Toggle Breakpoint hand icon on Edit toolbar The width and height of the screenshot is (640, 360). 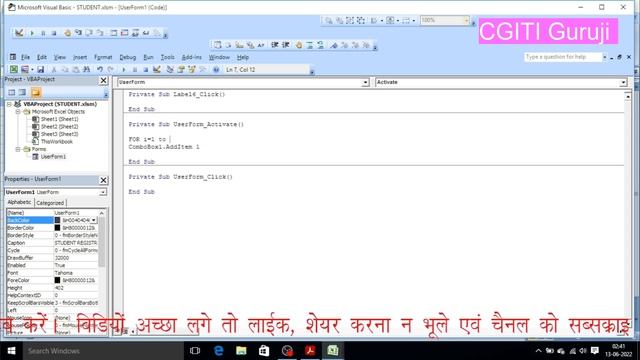click(x=298, y=45)
